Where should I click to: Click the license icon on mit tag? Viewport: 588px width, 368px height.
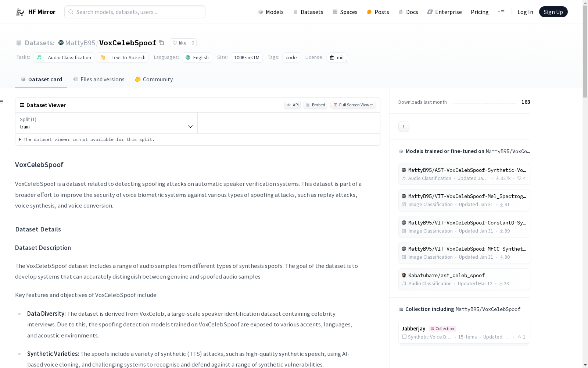[332, 57]
